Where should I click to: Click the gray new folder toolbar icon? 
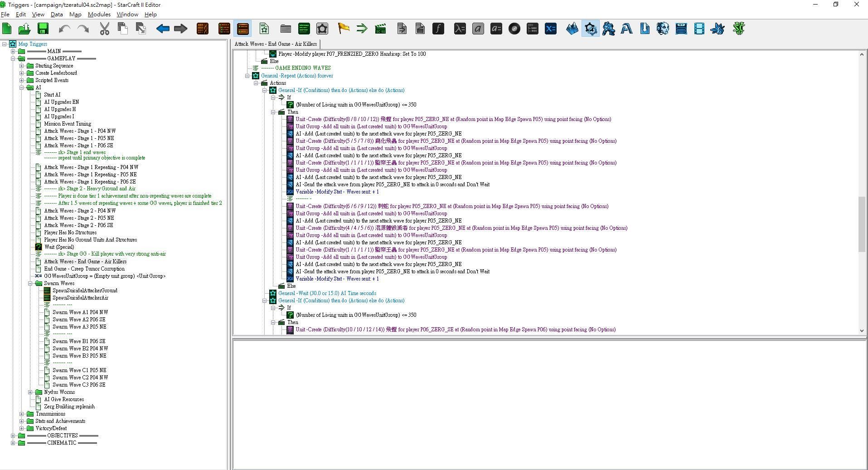pyautogui.click(x=286, y=29)
